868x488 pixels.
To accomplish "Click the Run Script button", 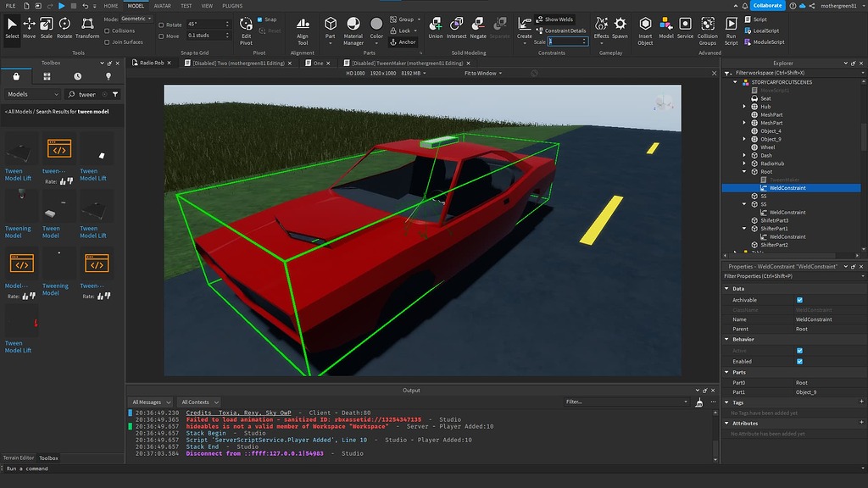I will pos(730,25).
